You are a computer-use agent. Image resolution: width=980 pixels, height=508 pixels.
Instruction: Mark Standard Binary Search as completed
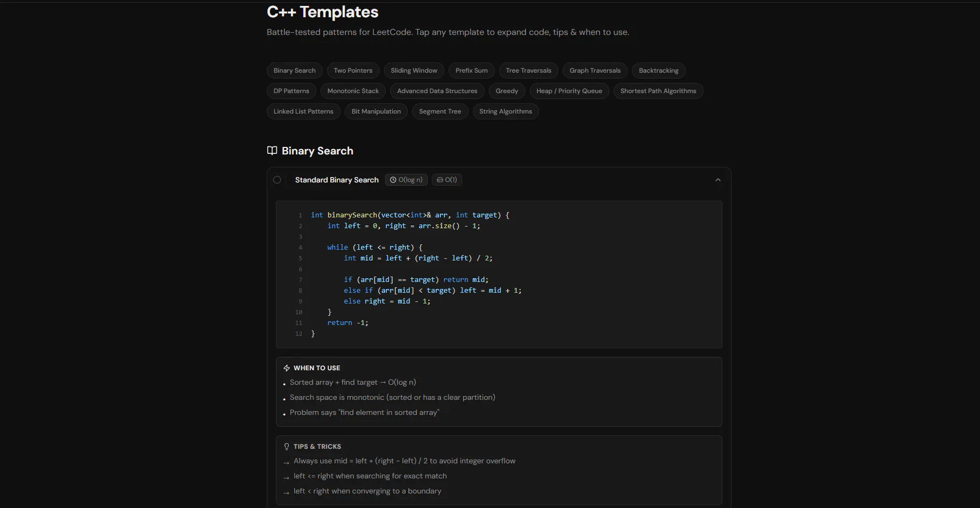point(277,180)
